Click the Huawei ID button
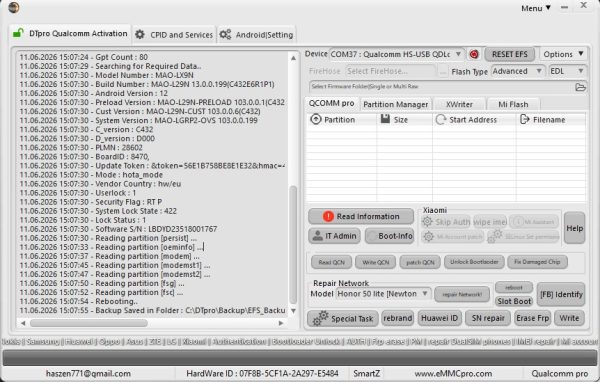The height and width of the screenshot is (382, 600). (439, 318)
